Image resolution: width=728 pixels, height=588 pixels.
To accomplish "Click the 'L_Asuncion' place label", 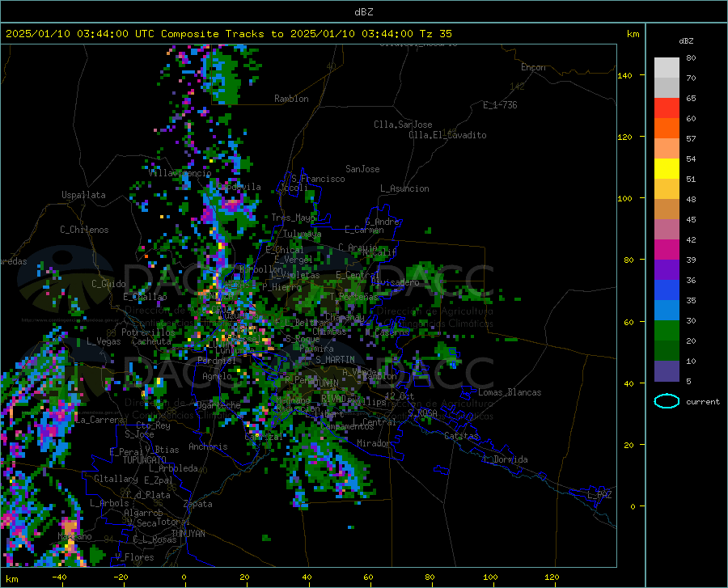I will click(404, 188).
